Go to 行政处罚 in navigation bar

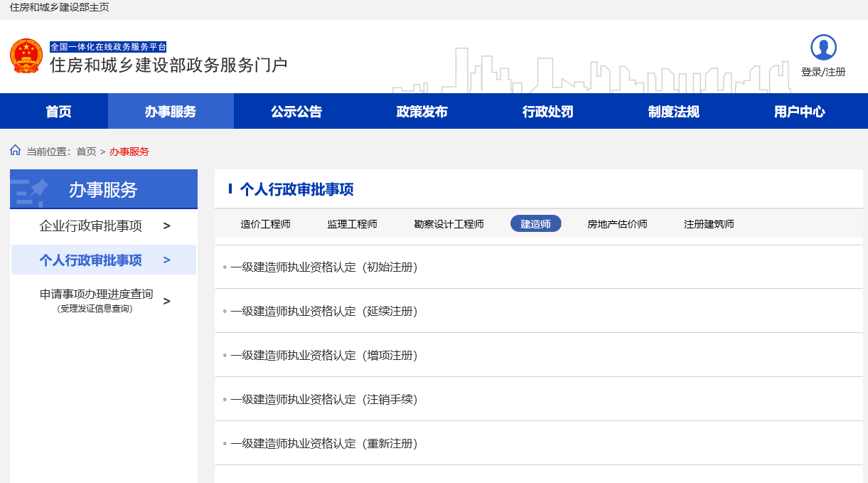pyautogui.click(x=548, y=112)
